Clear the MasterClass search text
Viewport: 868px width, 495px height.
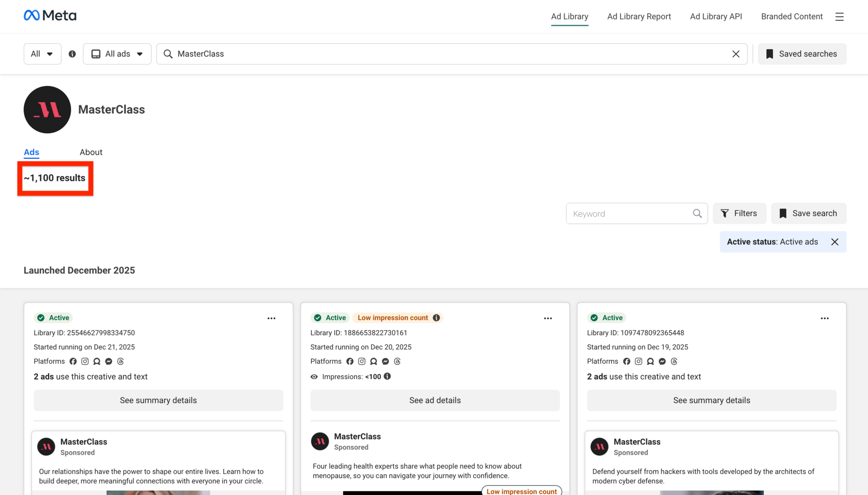(x=736, y=54)
